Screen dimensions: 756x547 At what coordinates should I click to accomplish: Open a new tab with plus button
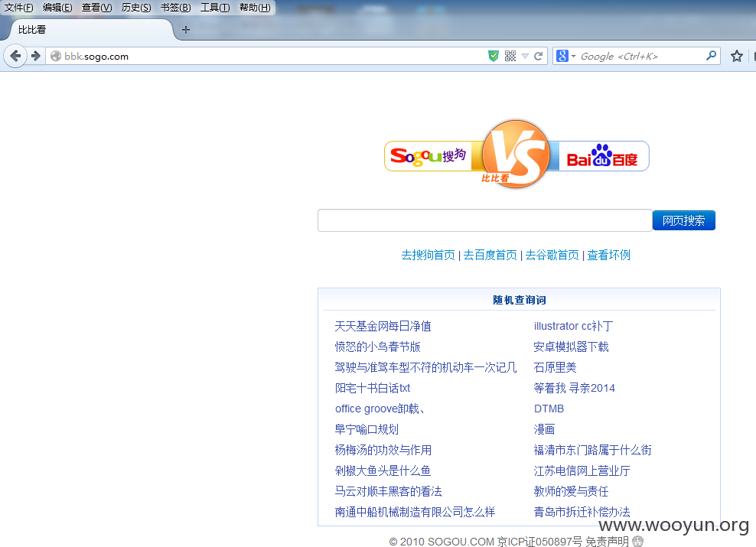coord(186,30)
